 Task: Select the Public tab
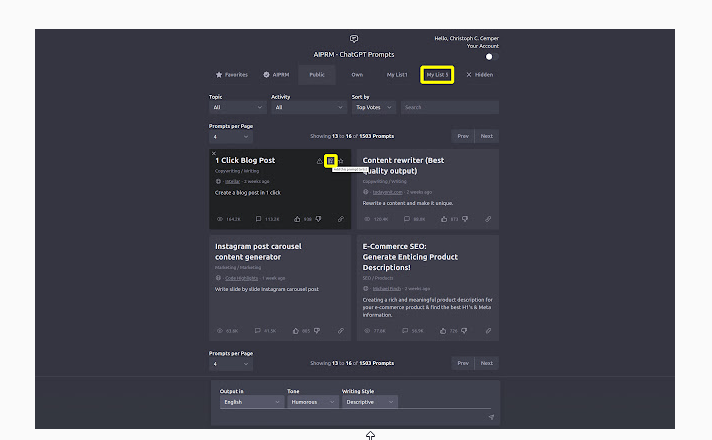(x=317, y=74)
